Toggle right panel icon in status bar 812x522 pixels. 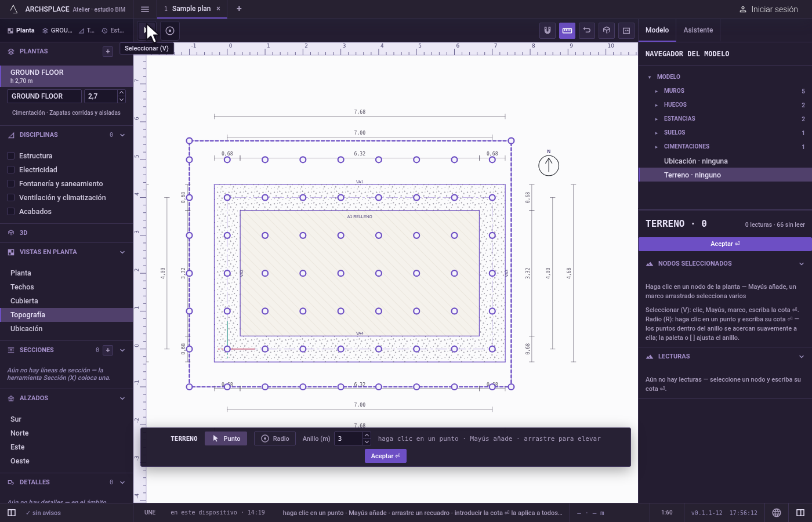pyautogui.click(x=800, y=513)
